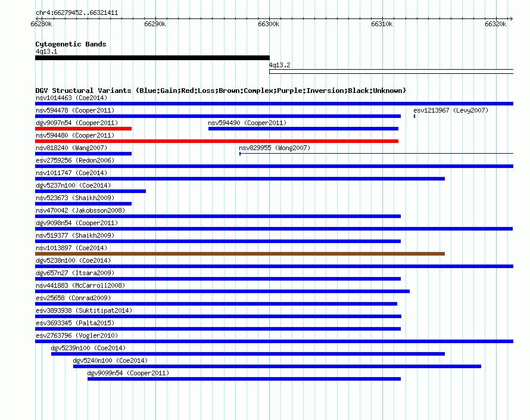Open the nsv519377 (Shaikh2009) variant label

click(75, 235)
